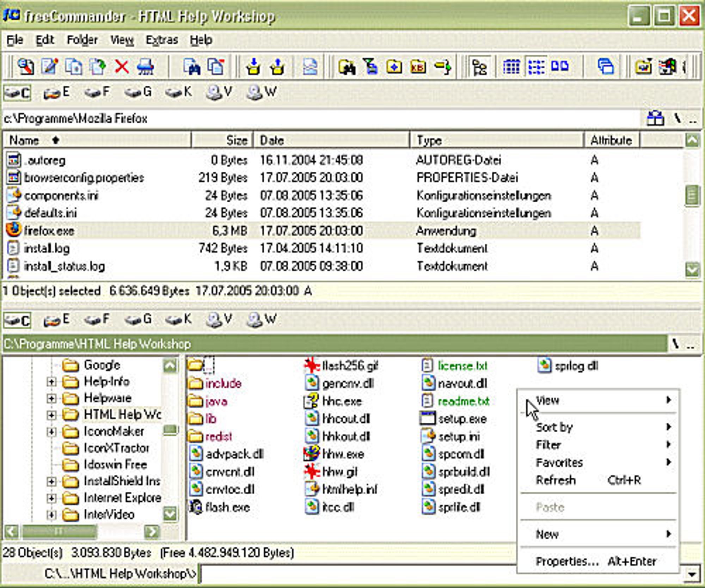Select drive E in the top drive bar
Viewport: 705px width, 588px height.
(x=56, y=93)
